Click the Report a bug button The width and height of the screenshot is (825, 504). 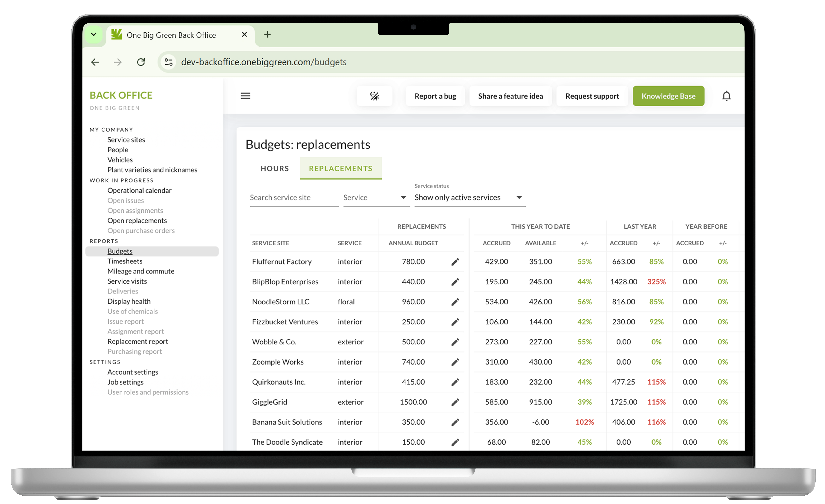click(x=435, y=96)
